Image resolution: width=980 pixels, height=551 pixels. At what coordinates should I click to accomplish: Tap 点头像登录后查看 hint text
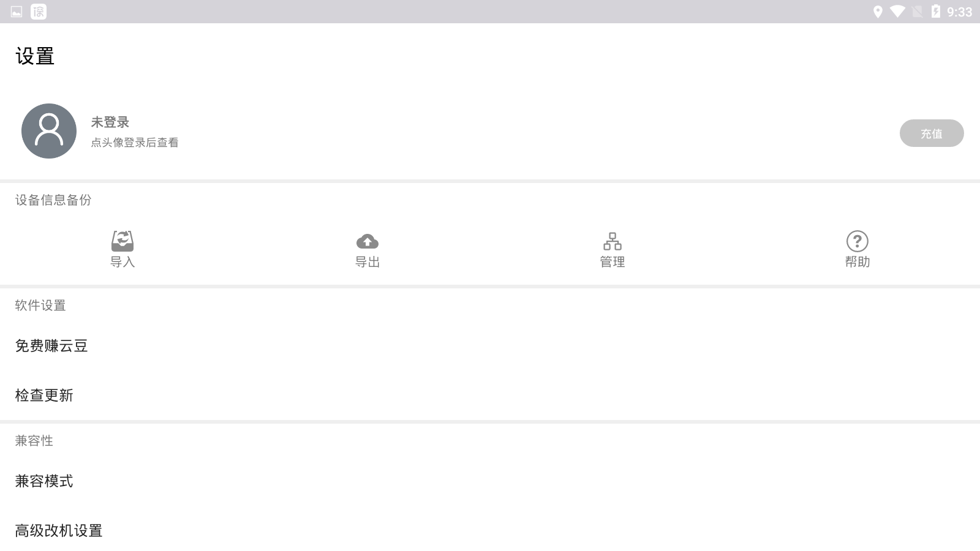(x=135, y=143)
